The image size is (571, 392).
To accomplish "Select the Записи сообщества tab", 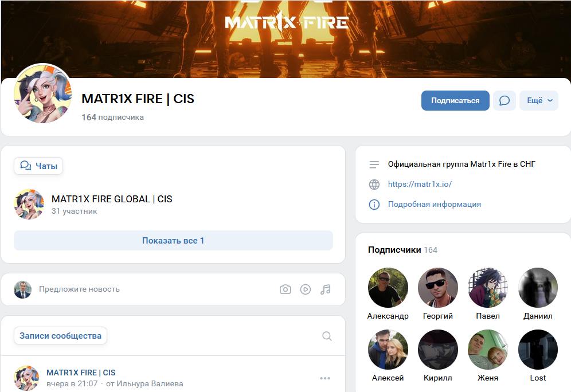I will [60, 336].
